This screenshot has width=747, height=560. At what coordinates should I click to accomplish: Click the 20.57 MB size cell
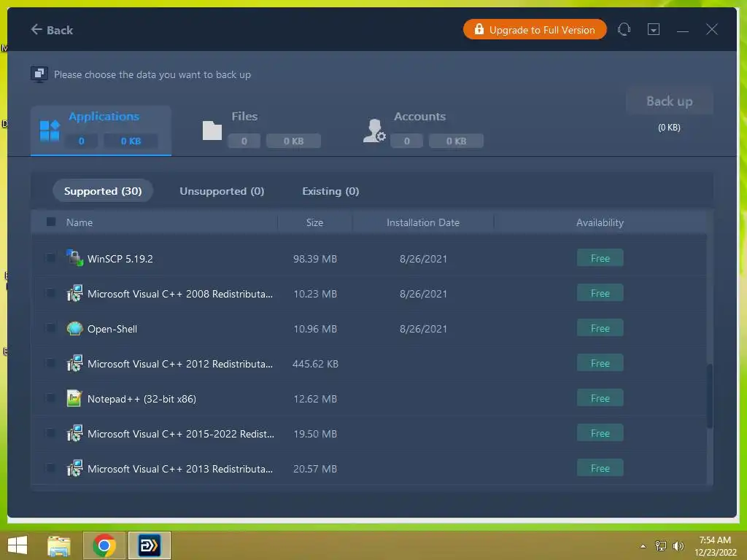coord(315,469)
